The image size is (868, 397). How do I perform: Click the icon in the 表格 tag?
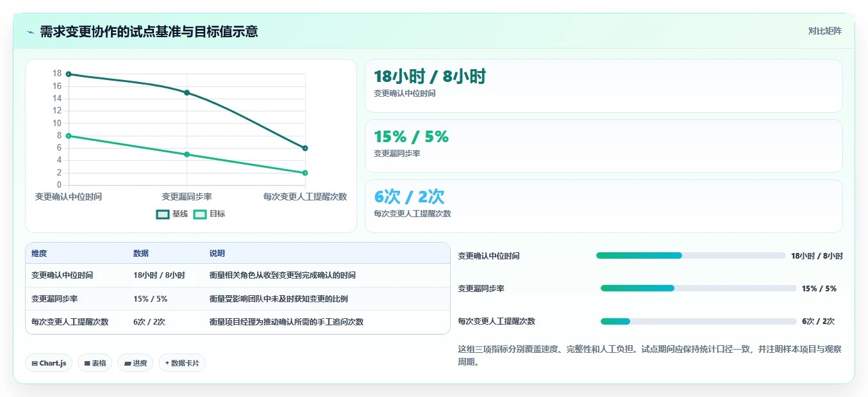(x=87, y=363)
